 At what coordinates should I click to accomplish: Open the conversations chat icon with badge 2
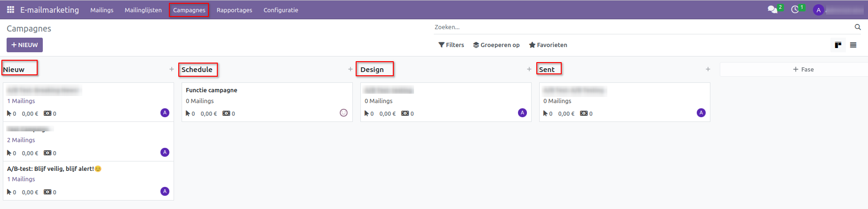[772, 9]
